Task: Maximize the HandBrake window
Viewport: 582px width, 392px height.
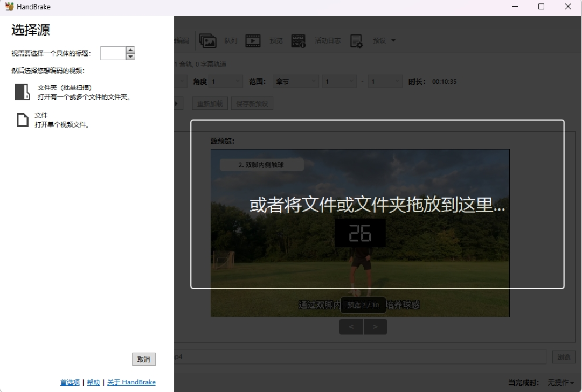Action: (x=541, y=6)
